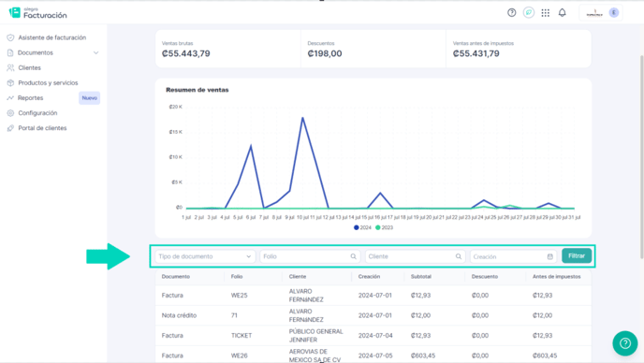This screenshot has height=363, width=644.
Task: Expand the Documentos chevron
Action: pyautogui.click(x=95, y=52)
